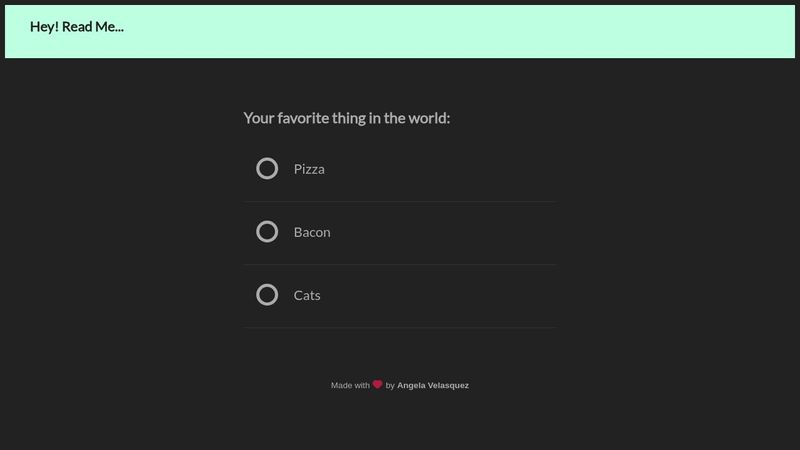The height and width of the screenshot is (450, 800).
Task: Click the divider line beneath Cats option
Action: (x=400, y=328)
